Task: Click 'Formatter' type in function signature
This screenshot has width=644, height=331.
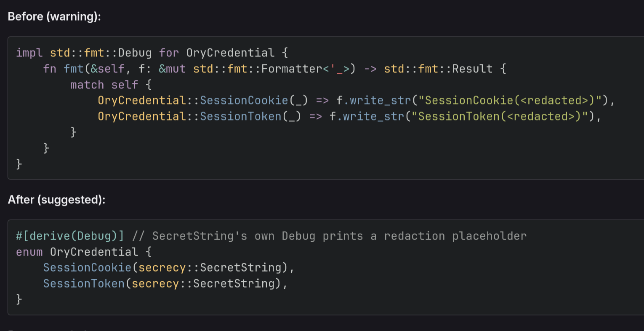Action: click(292, 69)
